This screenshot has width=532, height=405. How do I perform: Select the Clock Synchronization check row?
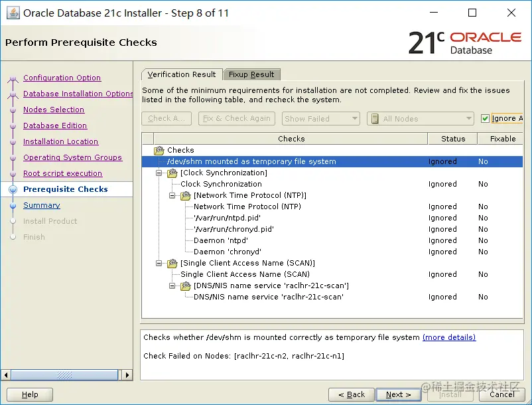coord(332,184)
